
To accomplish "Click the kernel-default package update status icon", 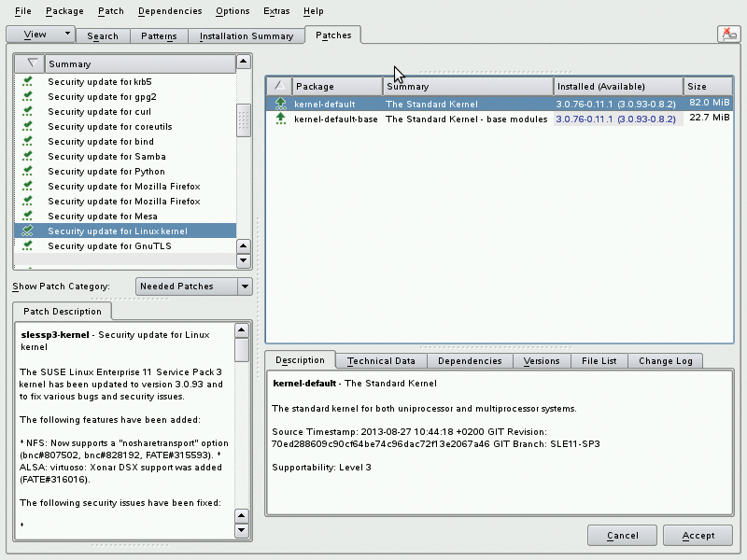I will click(279, 104).
